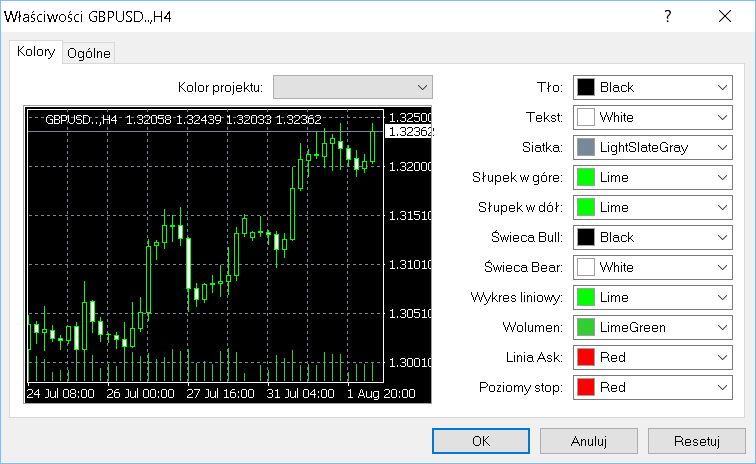Click the 'Poziomy stop:' label
This screenshot has width=756, height=464.
(521, 387)
